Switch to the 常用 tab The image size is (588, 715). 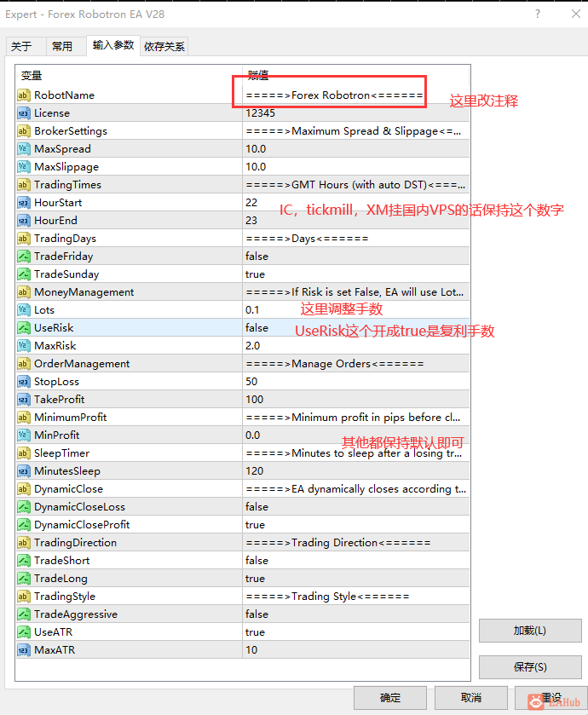point(66,47)
